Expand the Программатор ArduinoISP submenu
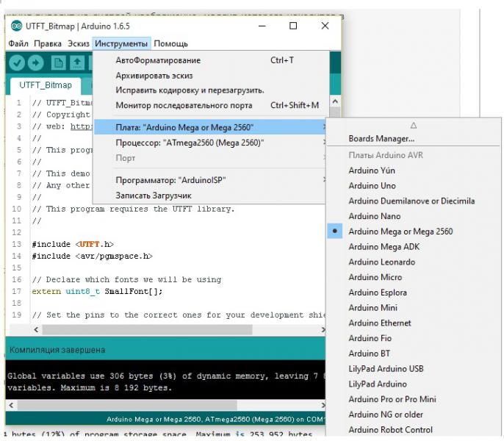The width and height of the screenshot is (504, 441). point(210,180)
